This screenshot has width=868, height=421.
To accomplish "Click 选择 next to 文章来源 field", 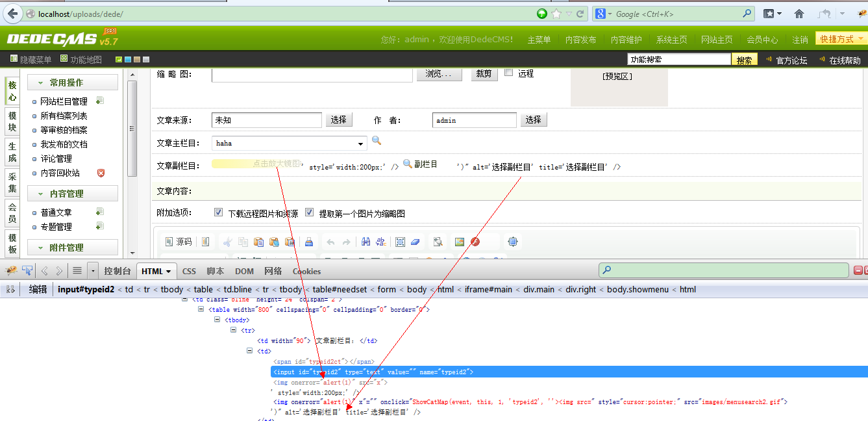I will pyautogui.click(x=339, y=120).
